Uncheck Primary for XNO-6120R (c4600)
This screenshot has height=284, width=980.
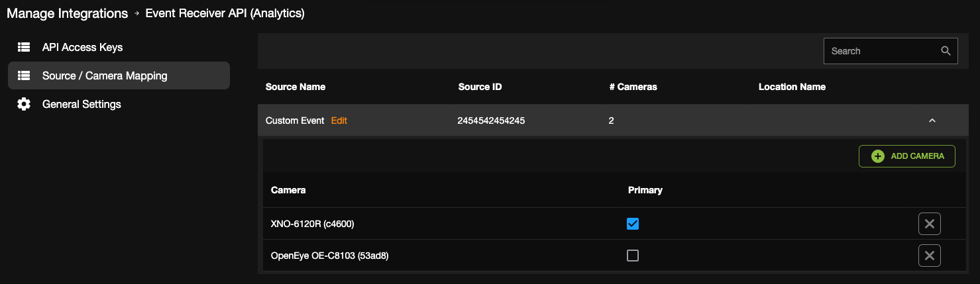coord(633,224)
